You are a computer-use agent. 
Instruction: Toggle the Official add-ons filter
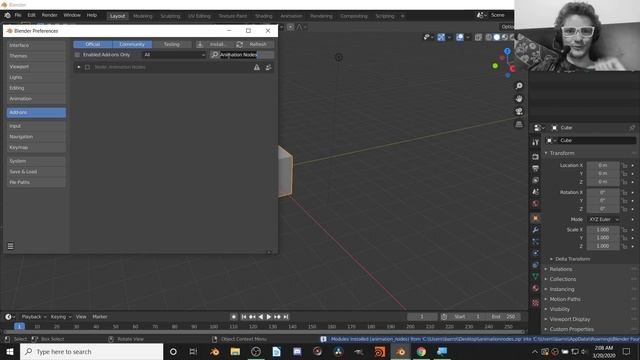point(93,44)
